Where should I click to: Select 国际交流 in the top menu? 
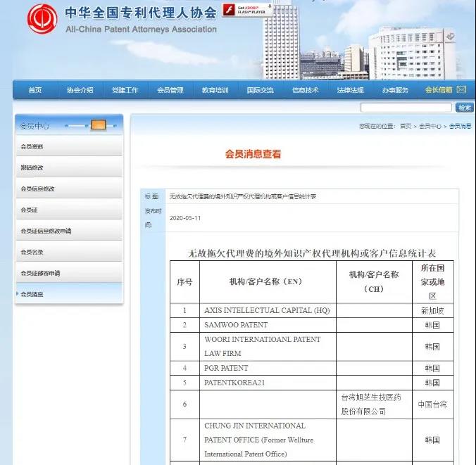click(260, 90)
